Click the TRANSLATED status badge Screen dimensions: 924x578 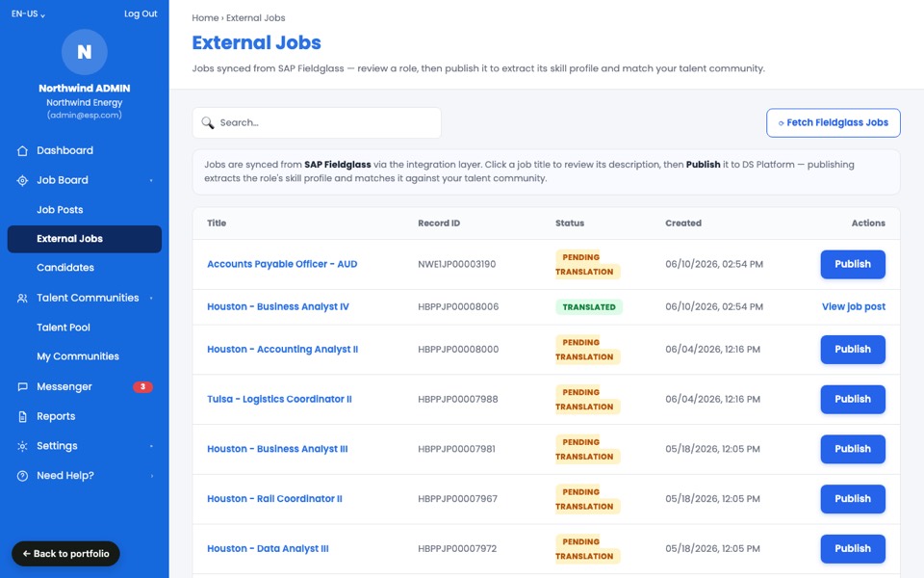click(589, 306)
